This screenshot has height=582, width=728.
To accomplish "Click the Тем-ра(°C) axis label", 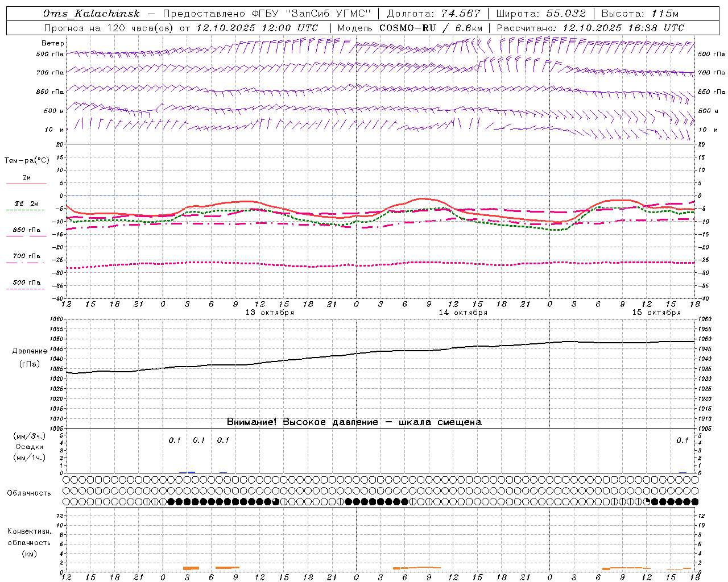I will (x=27, y=161).
